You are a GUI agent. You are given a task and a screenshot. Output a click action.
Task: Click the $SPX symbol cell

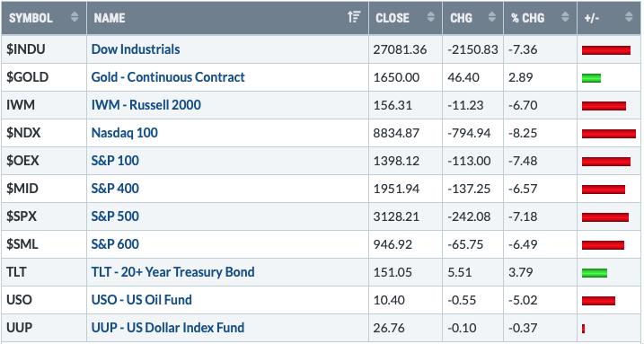(x=44, y=216)
